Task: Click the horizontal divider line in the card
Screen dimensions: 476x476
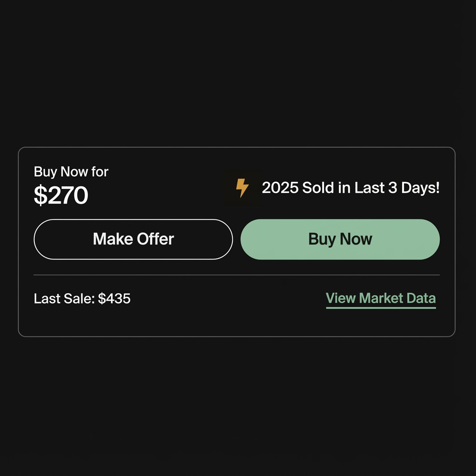Action: point(237,275)
